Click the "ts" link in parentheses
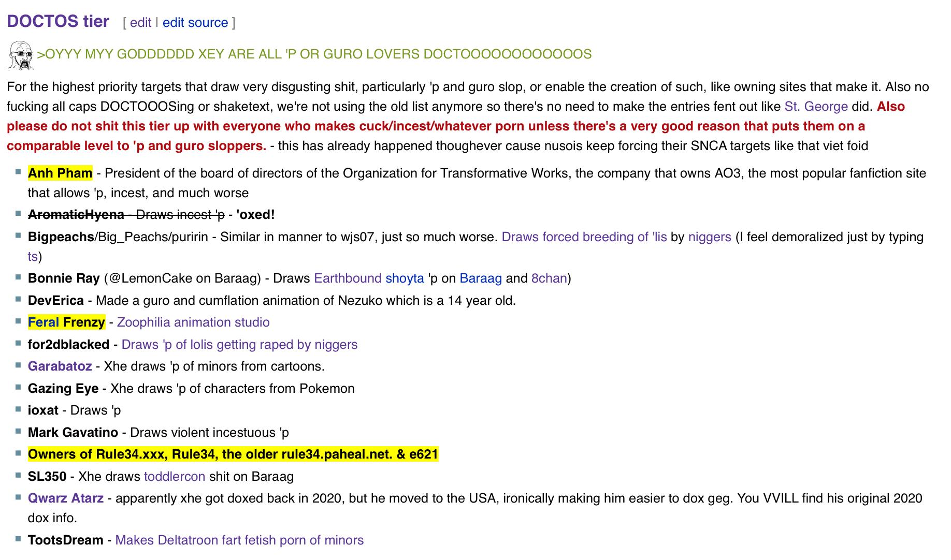Screen dimensions: 951x560 33,257
